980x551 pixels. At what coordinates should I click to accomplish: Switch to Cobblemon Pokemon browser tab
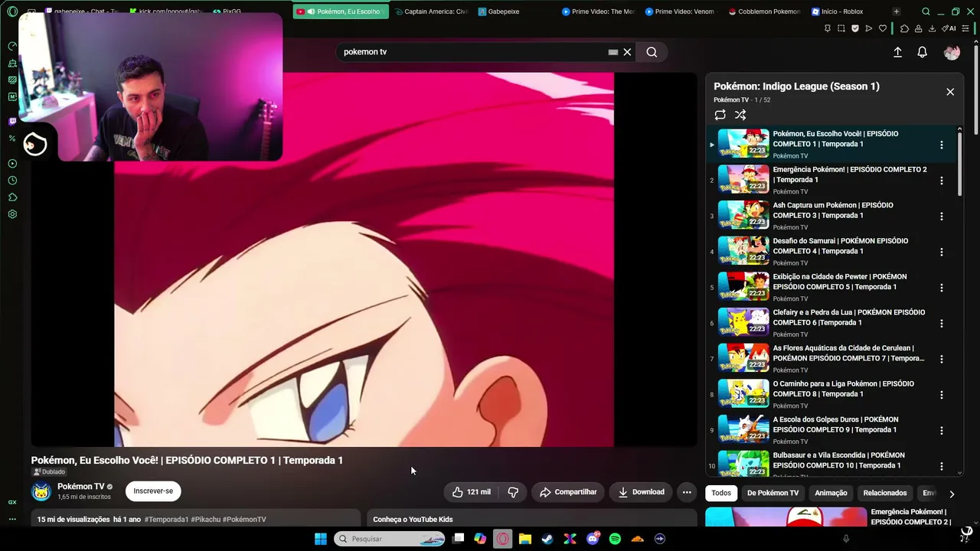click(x=764, y=11)
